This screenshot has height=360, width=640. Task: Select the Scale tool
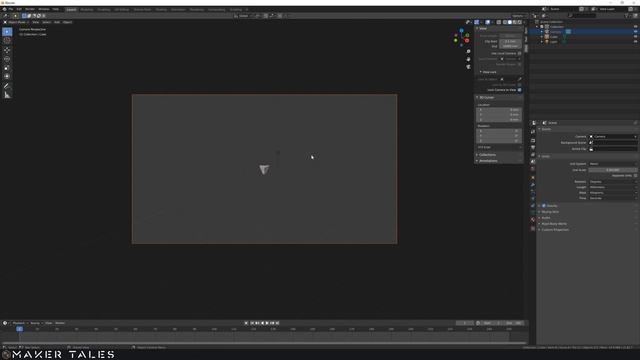point(7,68)
